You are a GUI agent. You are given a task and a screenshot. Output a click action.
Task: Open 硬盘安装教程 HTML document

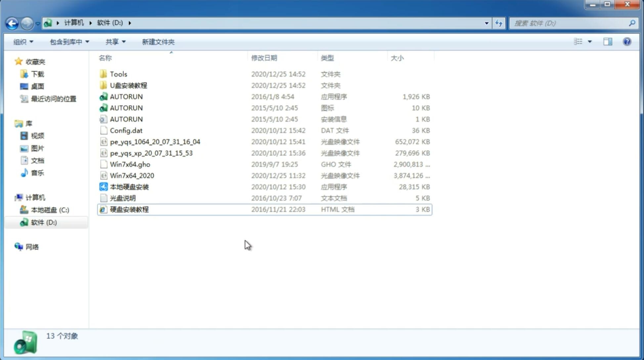click(x=129, y=209)
